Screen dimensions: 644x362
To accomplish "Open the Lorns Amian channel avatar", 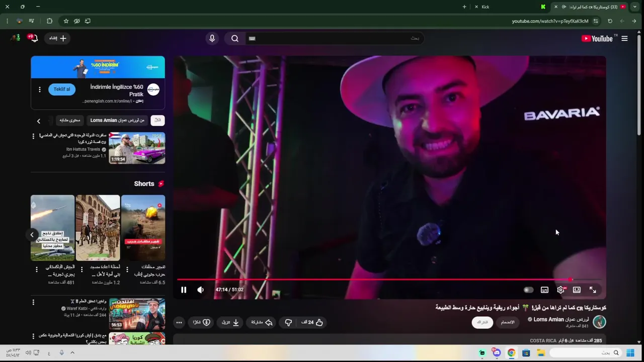I will pyautogui.click(x=599, y=322).
